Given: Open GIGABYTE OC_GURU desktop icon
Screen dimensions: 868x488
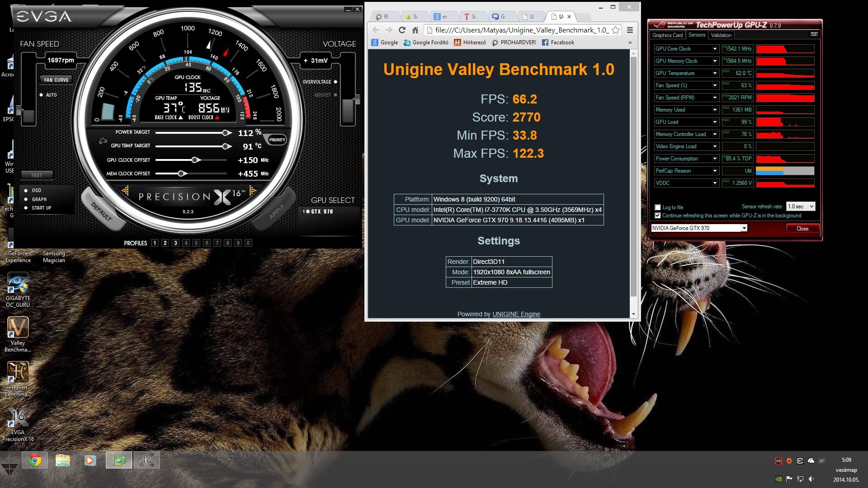Looking at the screenshot, I should pos(18,283).
